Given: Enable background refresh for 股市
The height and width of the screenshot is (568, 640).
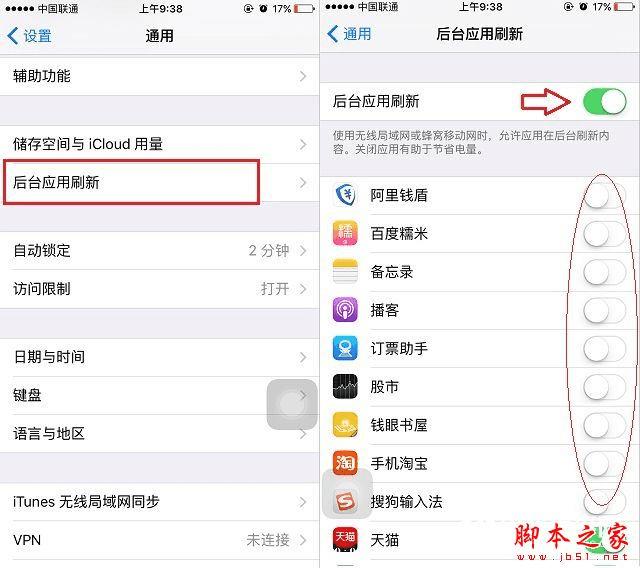Looking at the screenshot, I should [604, 387].
